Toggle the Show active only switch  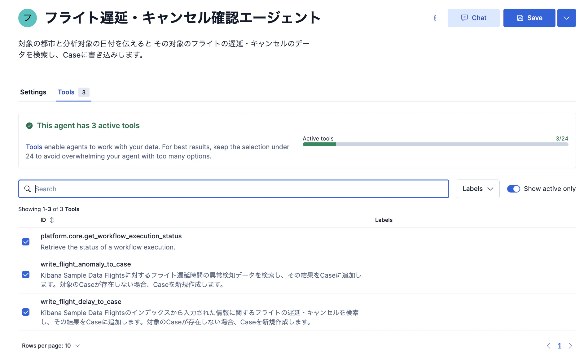(513, 189)
